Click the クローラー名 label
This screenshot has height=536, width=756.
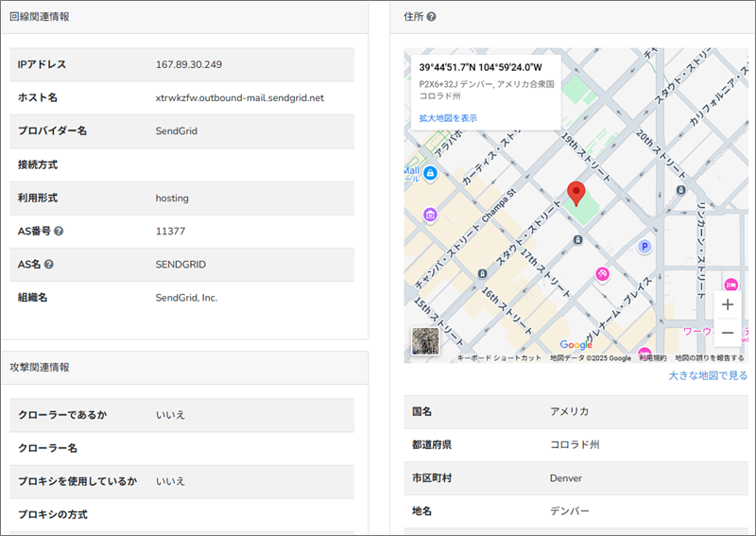pyautogui.click(x=48, y=448)
